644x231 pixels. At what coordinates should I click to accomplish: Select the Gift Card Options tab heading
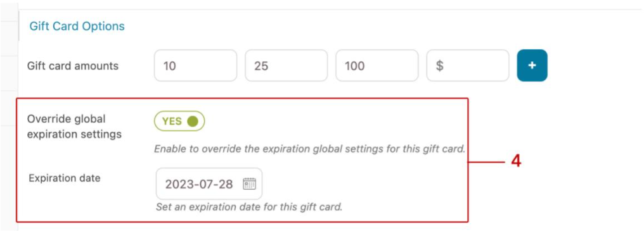(77, 26)
